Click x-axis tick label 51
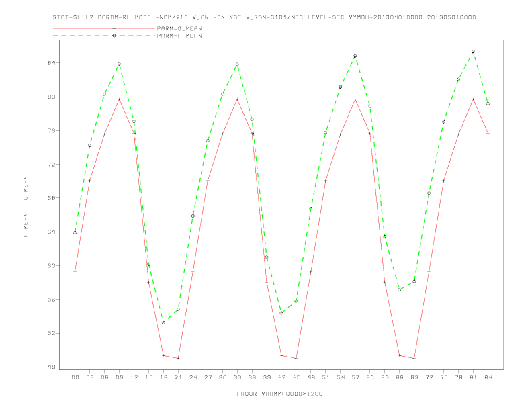 tap(326, 377)
